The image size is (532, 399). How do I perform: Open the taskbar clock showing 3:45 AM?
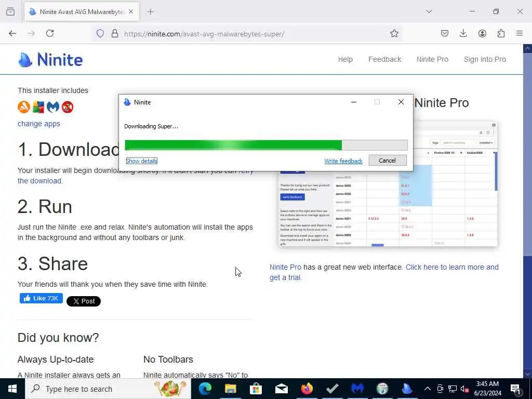point(487,389)
